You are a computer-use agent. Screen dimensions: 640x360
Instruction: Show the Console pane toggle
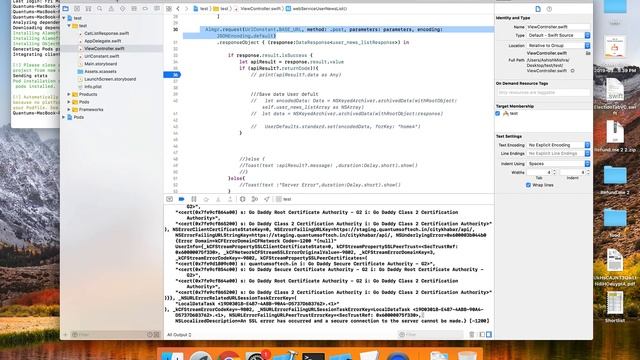489,335
